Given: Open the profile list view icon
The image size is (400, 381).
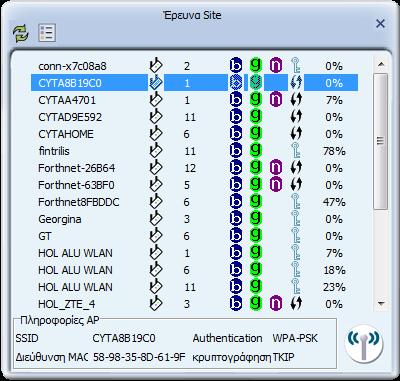Looking at the screenshot, I should point(47,33).
